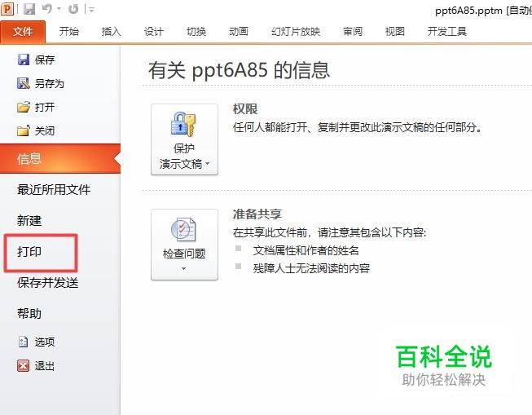Choose 另存为 in the backstage menu

[x=50, y=83]
